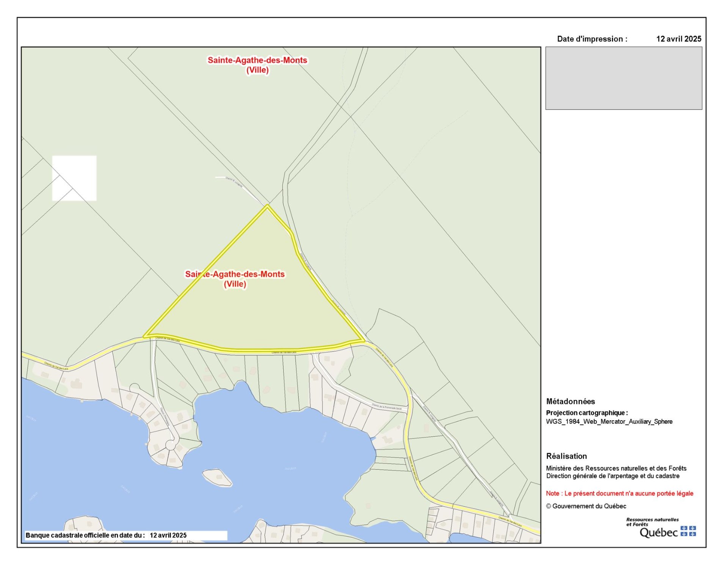The image size is (728, 573).
Task: Click WGS_1984_Web_Mercator_Auxiliary_Sphere projection text
Action: point(609,421)
